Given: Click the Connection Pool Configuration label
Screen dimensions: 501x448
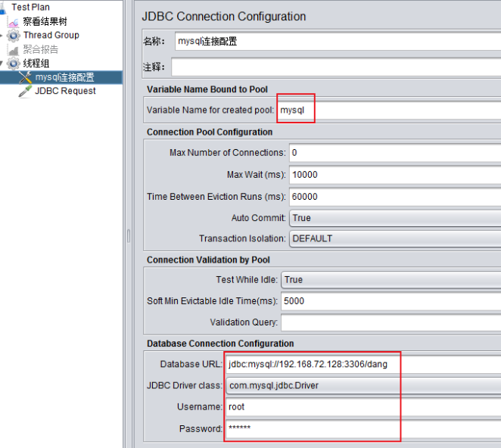Looking at the screenshot, I should [210, 132].
